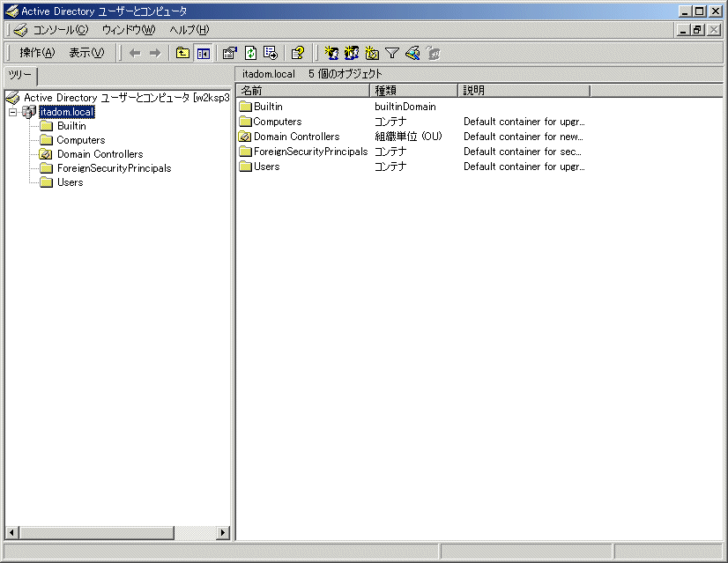Click tree scrollbar right arrow
The width and height of the screenshot is (728, 563).
pyautogui.click(x=223, y=532)
